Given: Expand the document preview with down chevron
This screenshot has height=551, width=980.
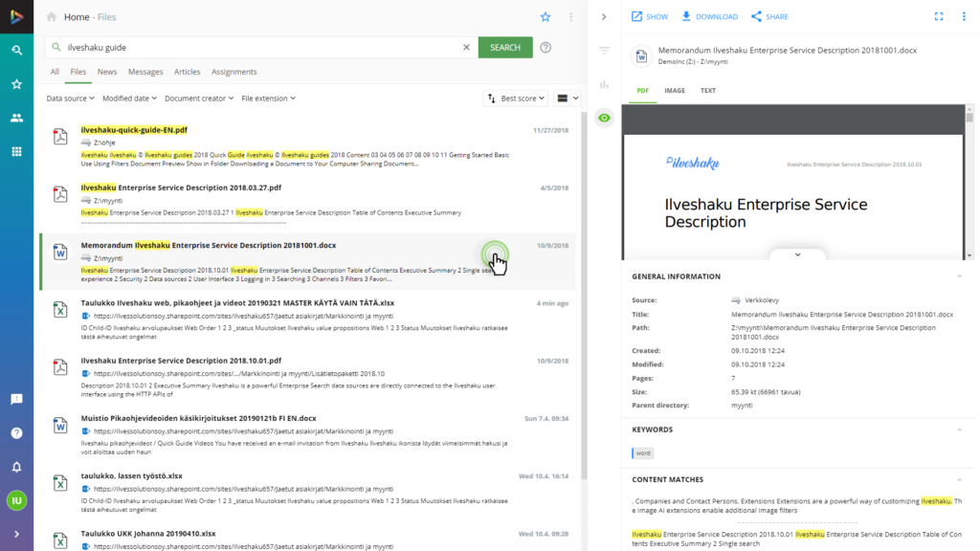Looking at the screenshot, I should point(797,254).
